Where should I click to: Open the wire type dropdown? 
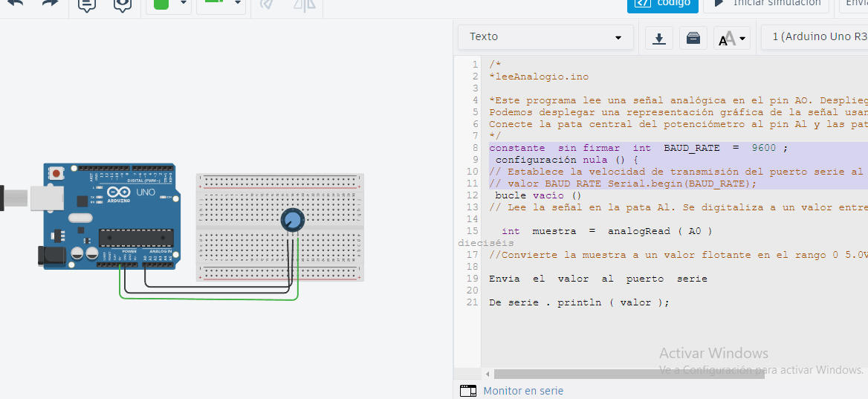[x=220, y=4]
